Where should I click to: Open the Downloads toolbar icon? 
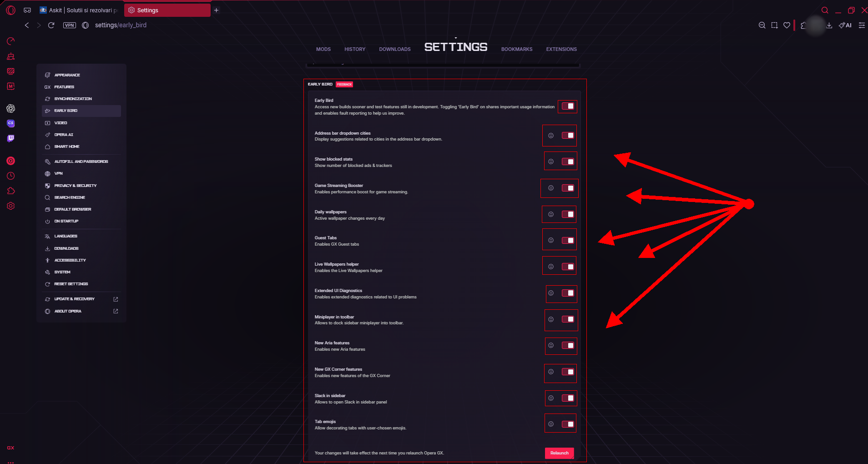pyautogui.click(x=829, y=25)
